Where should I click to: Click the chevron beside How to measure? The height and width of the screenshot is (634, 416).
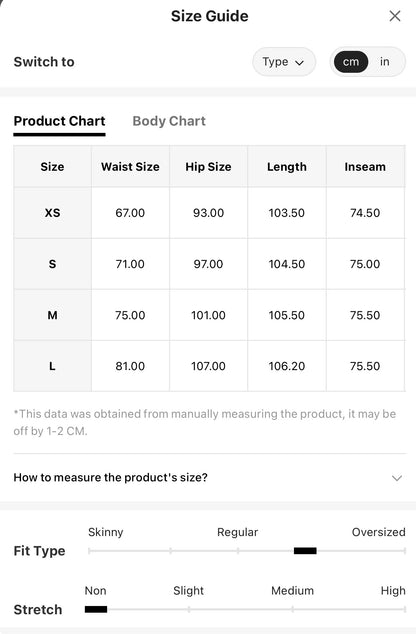(x=397, y=478)
